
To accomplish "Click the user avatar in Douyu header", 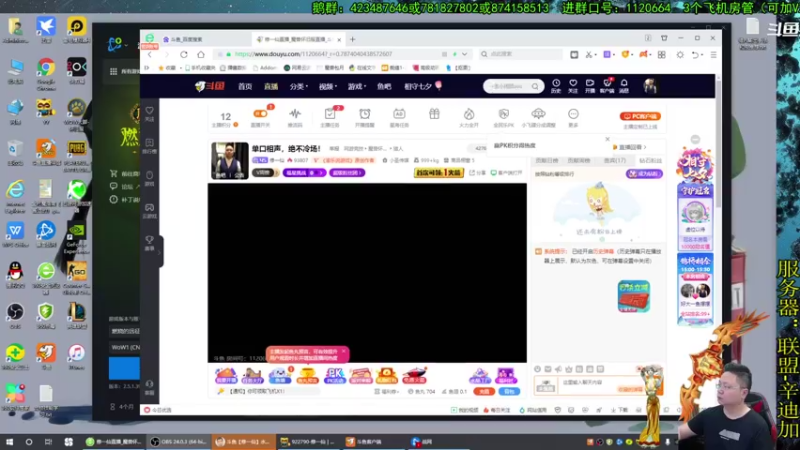I will click(x=650, y=86).
